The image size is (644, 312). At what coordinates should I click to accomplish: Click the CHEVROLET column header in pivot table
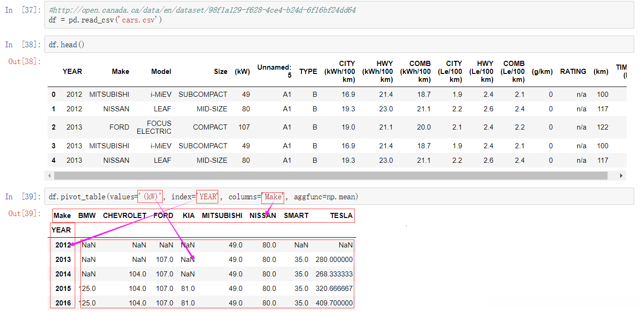pyautogui.click(x=124, y=216)
